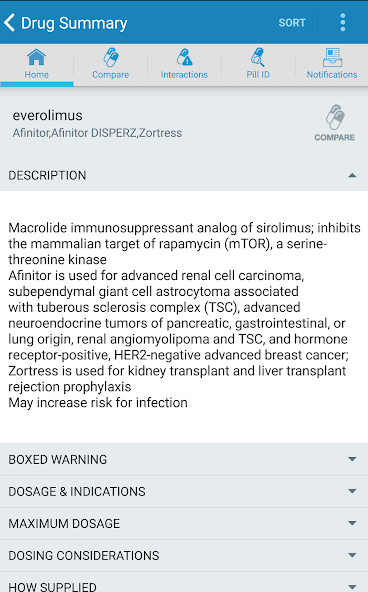Screen dimensions: 368x592
Task: Open the Notifications inbox icon
Action: (x=332, y=57)
